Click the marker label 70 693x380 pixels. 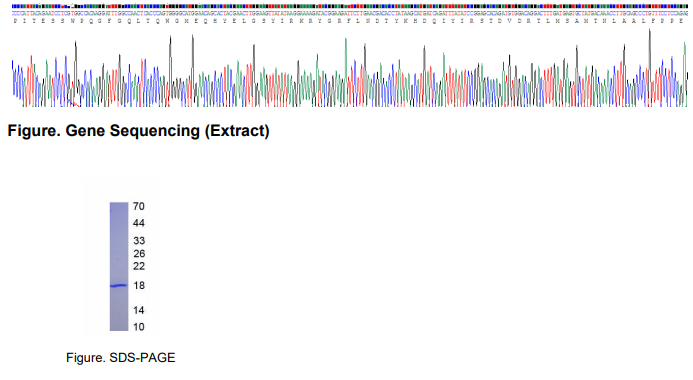(139, 206)
